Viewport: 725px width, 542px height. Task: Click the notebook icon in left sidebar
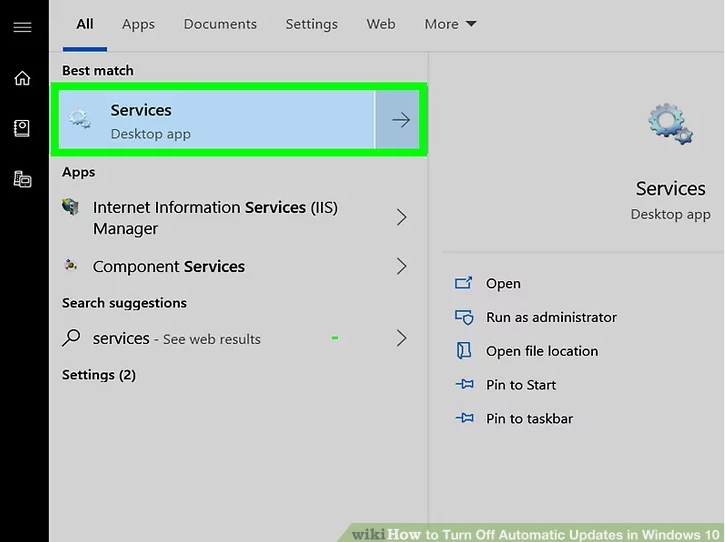coord(22,128)
